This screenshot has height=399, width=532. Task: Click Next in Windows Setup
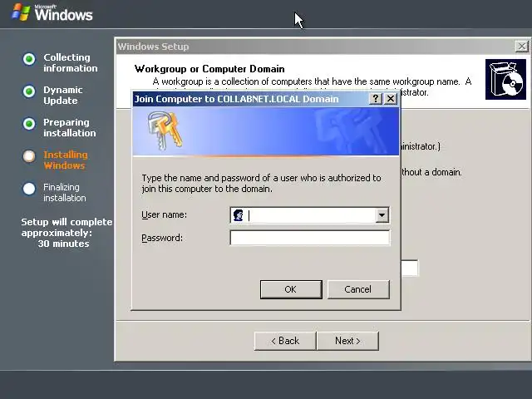tap(347, 341)
